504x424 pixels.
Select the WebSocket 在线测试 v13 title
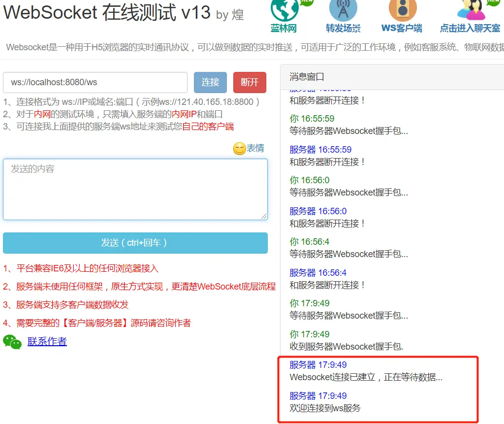pyautogui.click(x=107, y=12)
